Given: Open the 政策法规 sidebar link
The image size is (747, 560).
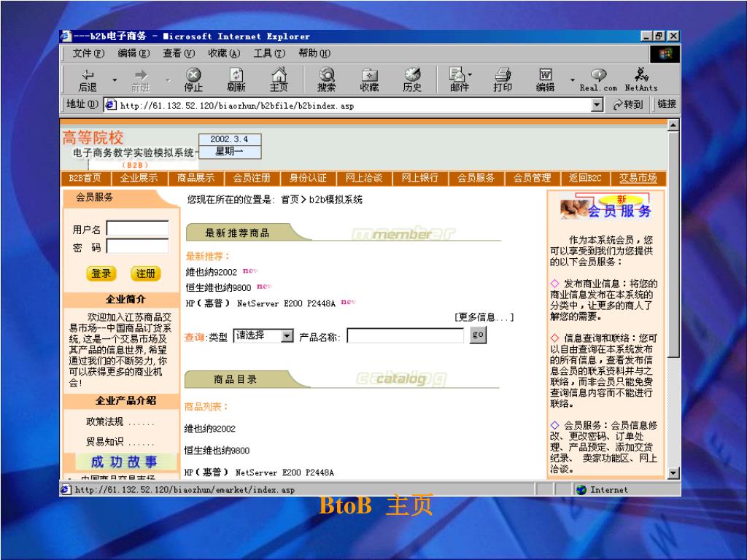Looking at the screenshot, I should tap(105, 421).
